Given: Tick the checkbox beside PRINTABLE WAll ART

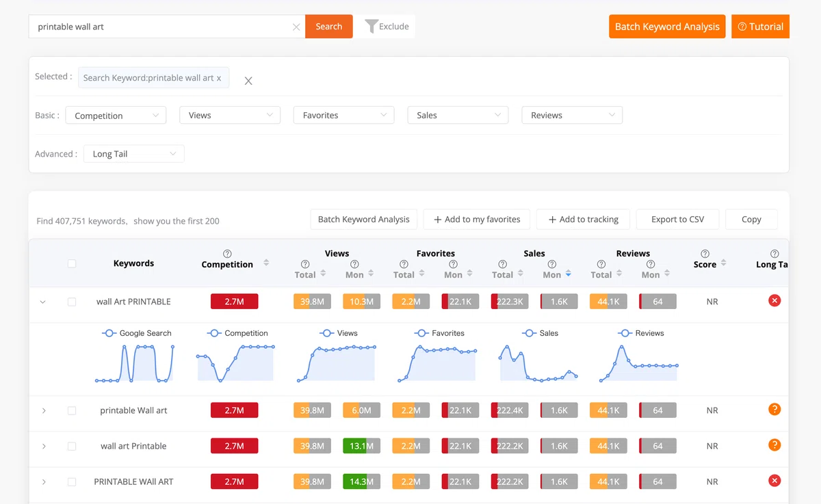Looking at the screenshot, I should [72, 482].
